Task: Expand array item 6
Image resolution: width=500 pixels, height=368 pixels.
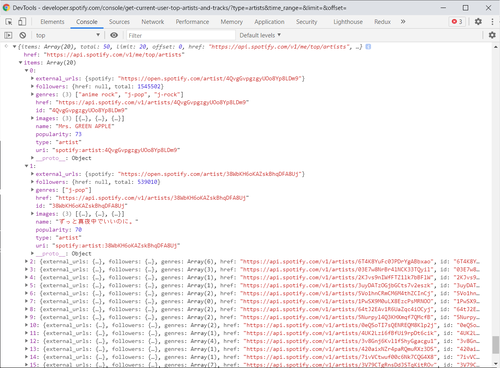Action: (x=26, y=294)
